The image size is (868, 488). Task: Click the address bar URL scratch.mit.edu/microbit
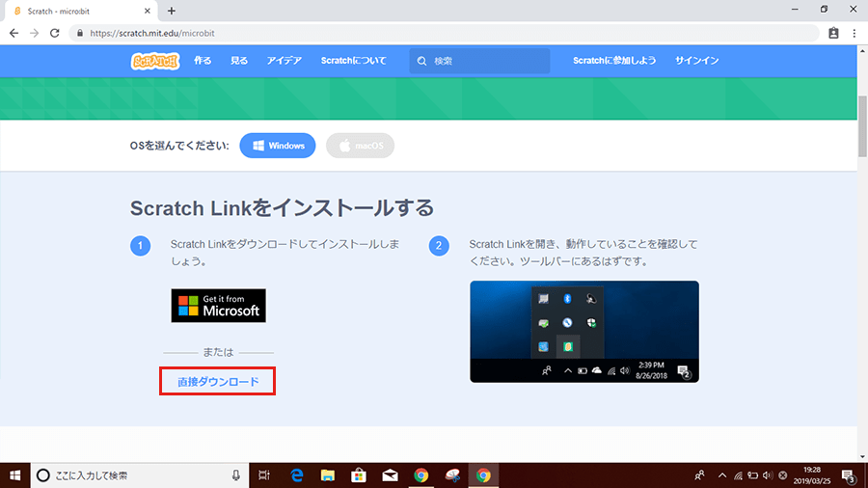[152, 33]
